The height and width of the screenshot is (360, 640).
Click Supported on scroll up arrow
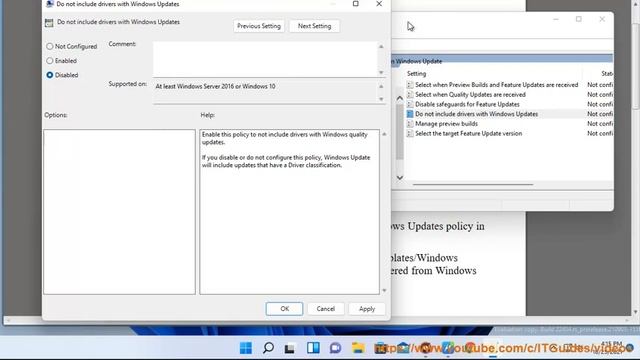pos(381,87)
